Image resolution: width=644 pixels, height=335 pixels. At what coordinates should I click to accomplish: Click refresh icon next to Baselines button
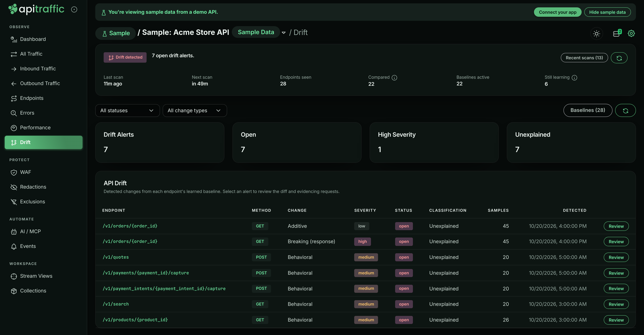[625, 111]
